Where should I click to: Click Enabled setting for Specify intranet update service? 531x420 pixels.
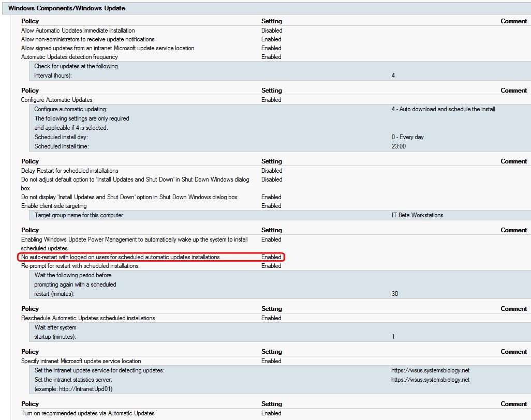271,361
